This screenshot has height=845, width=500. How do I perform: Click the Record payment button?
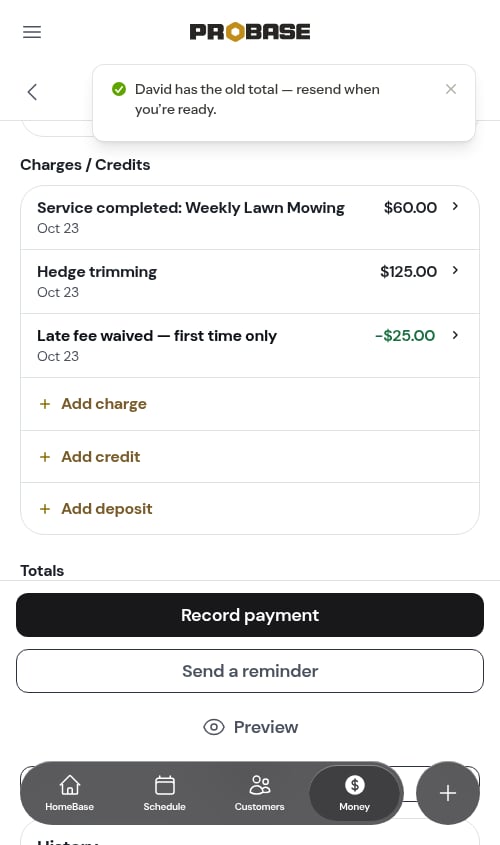(250, 615)
